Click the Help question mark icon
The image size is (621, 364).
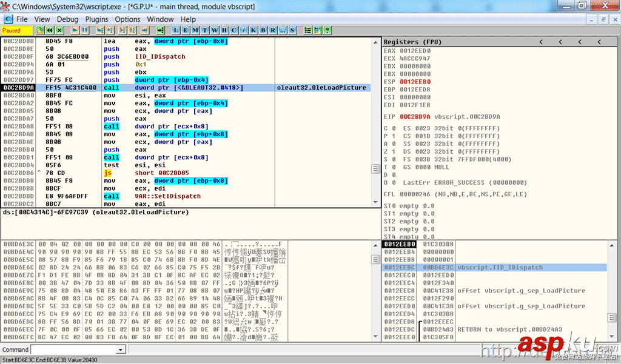point(327,30)
